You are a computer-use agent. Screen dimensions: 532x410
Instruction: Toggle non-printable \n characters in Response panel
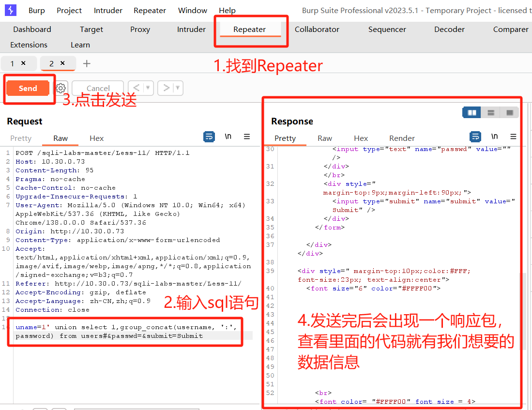coord(494,137)
